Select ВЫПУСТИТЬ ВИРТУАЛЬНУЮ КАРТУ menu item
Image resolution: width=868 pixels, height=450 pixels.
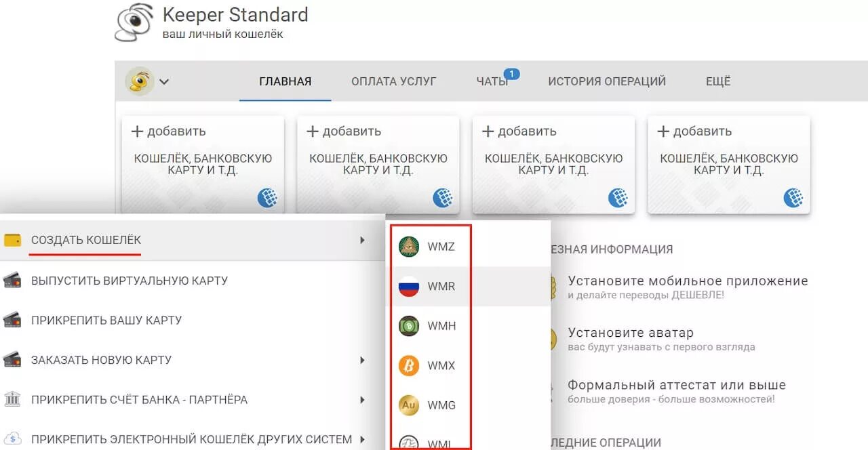pyautogui.click(x=193, y=281)
